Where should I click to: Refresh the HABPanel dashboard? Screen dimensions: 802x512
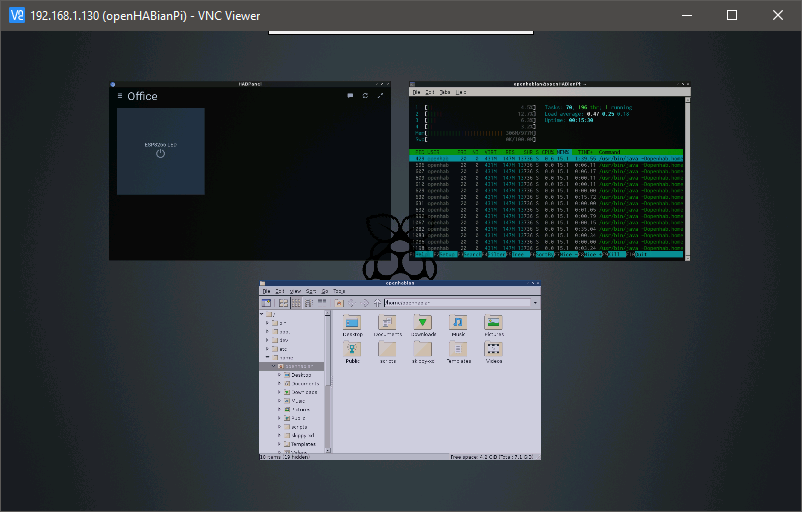(x=365, y=96)
